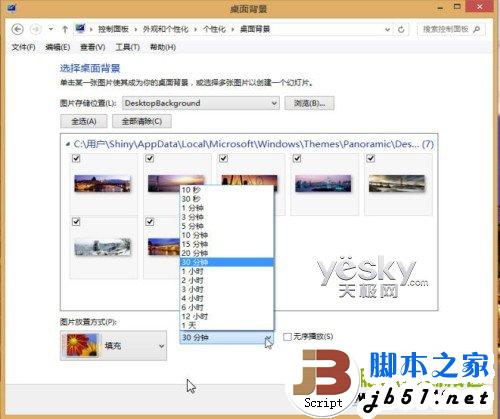Focus the search control panel field
Viewport: 500px width, 419px height.
click(451, 29)
